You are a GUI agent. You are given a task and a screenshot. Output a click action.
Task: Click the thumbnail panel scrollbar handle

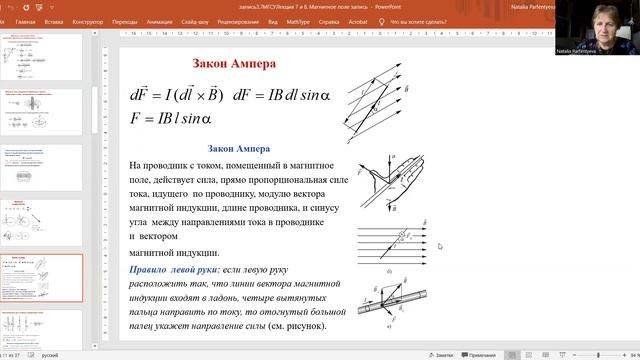(95, 110)
